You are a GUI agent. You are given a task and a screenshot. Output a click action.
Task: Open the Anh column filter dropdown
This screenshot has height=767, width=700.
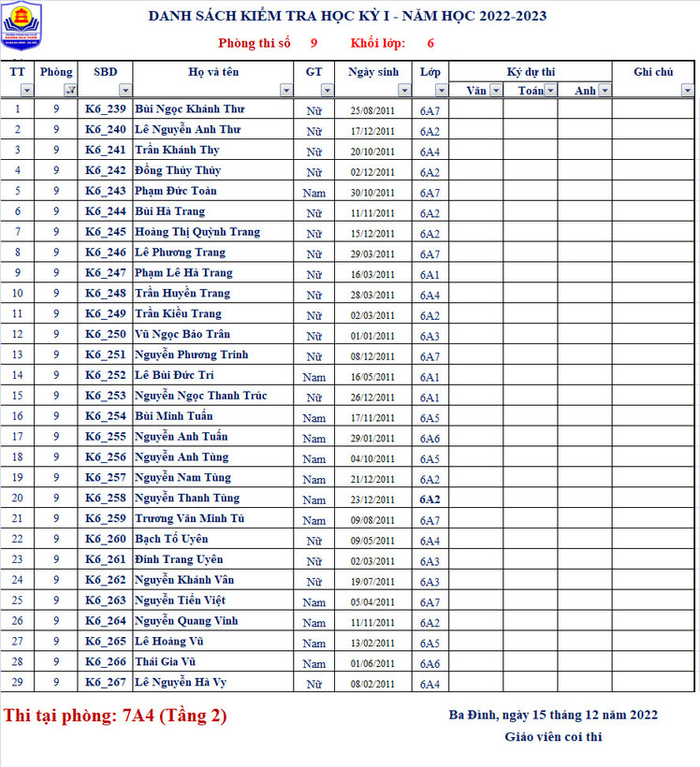(605, 90)
